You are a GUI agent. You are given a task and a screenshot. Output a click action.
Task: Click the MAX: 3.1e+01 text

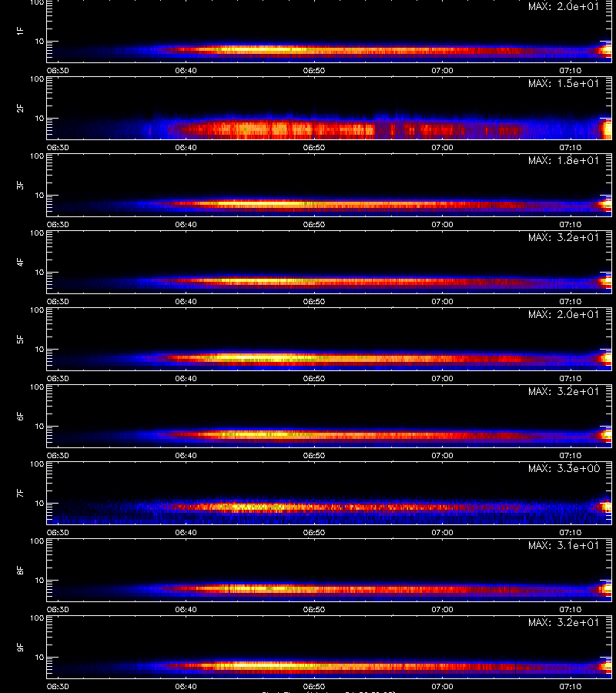click(564, 545)
